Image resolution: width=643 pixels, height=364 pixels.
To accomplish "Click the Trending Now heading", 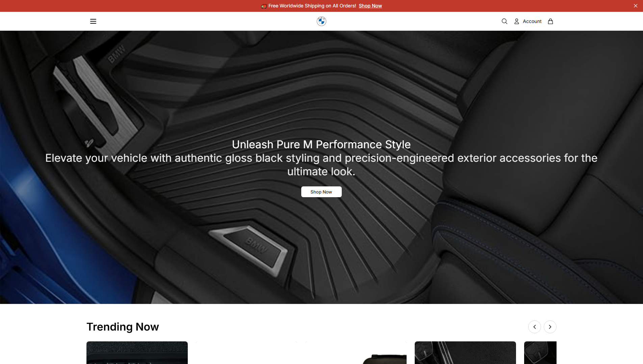I will click(x=123, y=327).
